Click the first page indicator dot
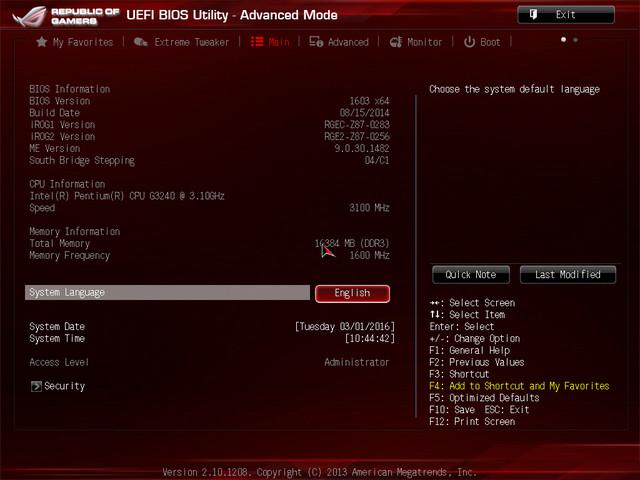Viewport: 640px width, 480px height. pyautogui.click(x=563, y=40)
